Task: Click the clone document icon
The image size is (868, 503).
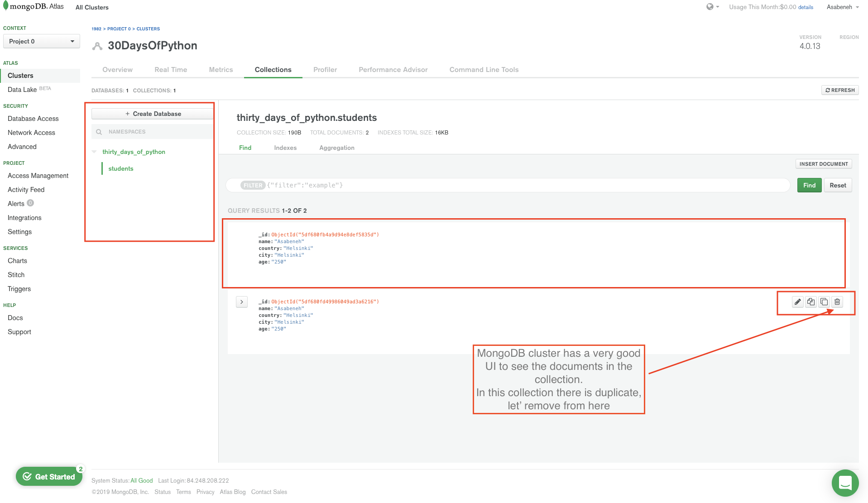Action: point(824,302)
